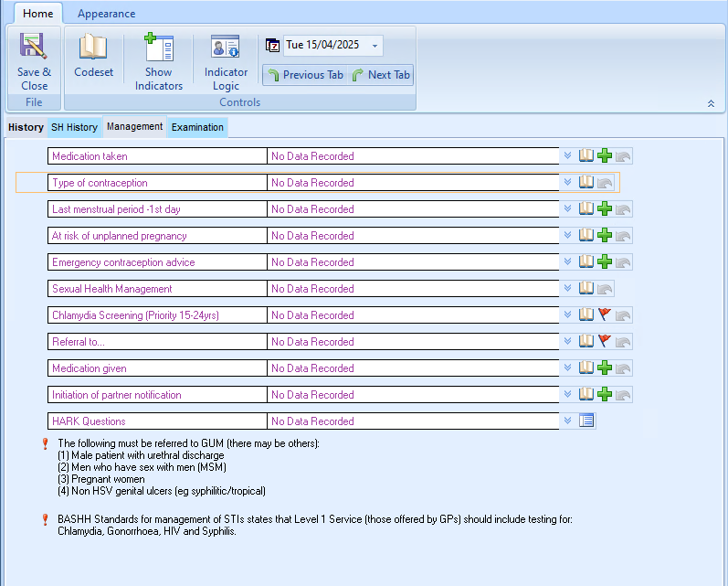Switch to the Appearance ribbon tab

(x=106, y=14)
